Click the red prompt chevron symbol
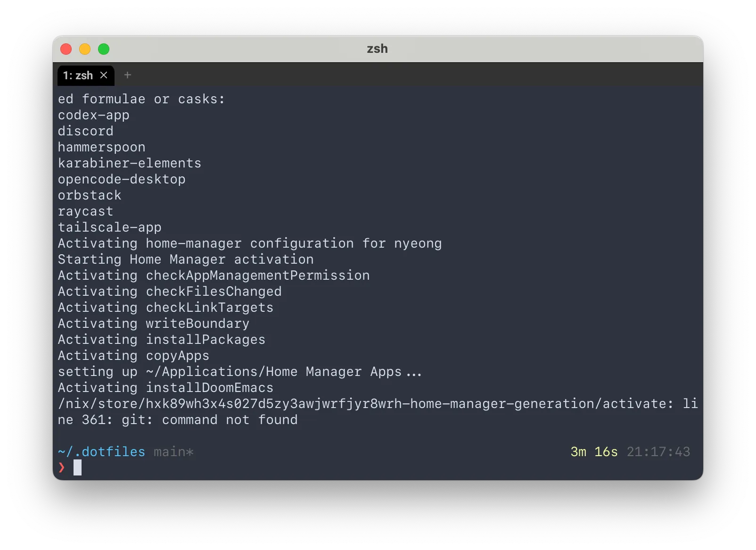This screenshot has width=756, height=550. pos(62,467)
